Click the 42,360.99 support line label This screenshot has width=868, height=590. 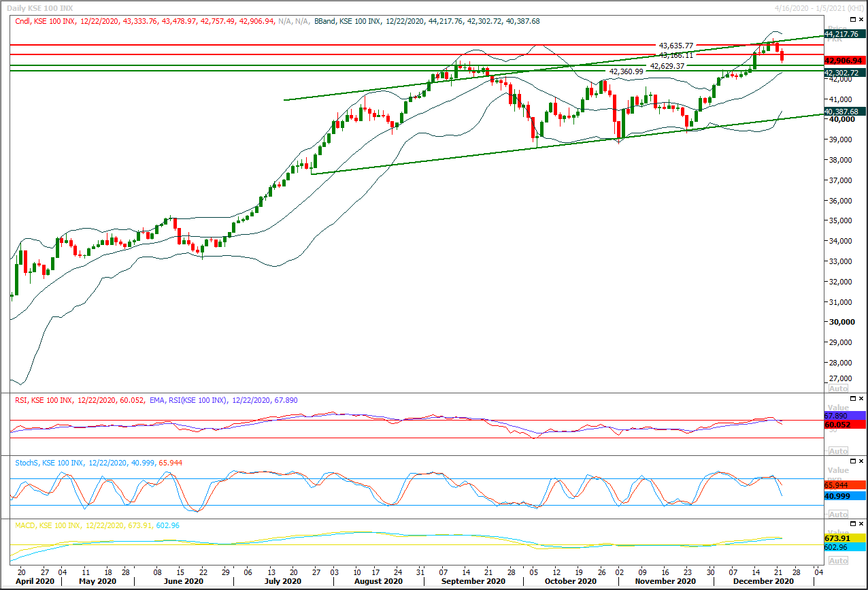tap(626, 71)
